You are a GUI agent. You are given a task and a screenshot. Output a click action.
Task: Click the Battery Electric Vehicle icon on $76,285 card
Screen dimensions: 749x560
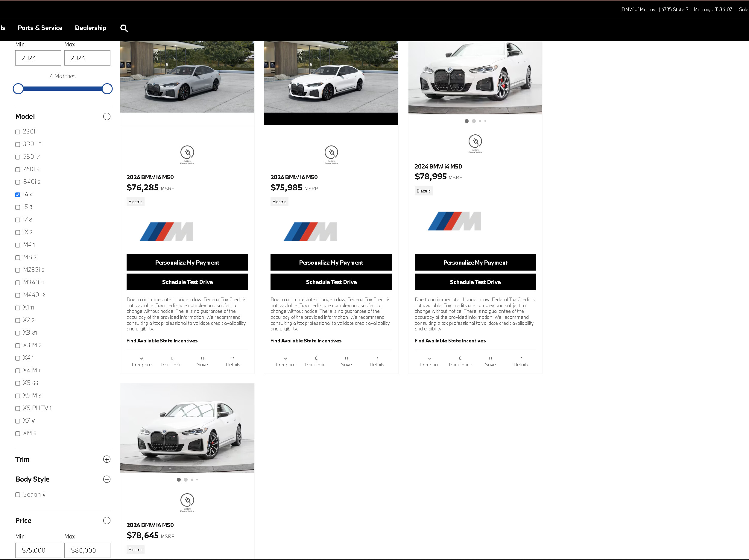pyautogui.click(x=187, y=155)
